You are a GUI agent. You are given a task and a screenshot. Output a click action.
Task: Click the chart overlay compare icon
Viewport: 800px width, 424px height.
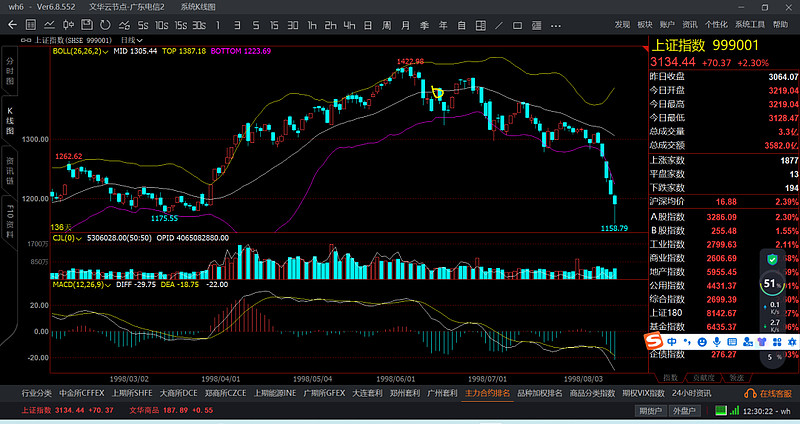coord(124,24)
